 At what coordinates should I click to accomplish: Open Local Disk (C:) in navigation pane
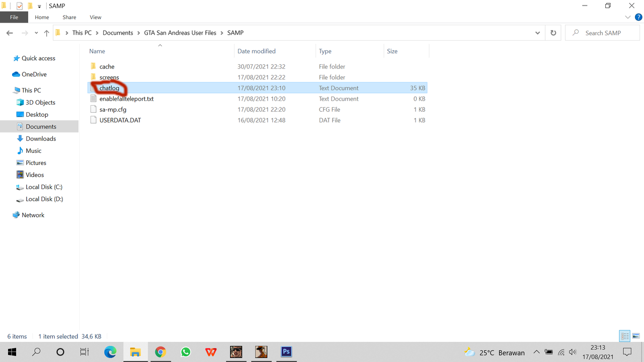[x=44, y=187]
